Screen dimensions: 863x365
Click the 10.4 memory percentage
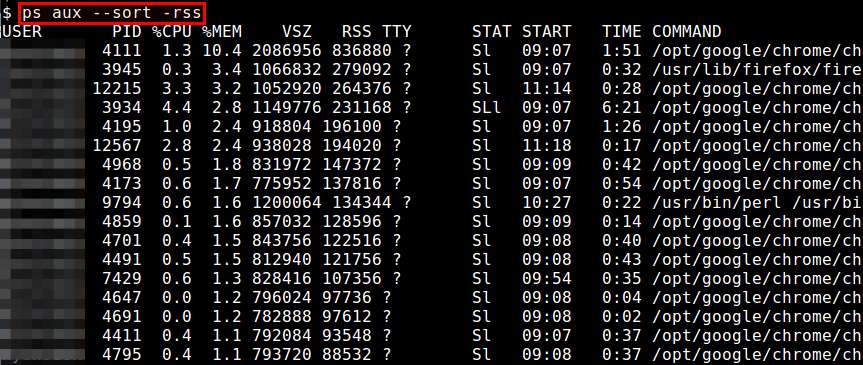pos(222,51)
